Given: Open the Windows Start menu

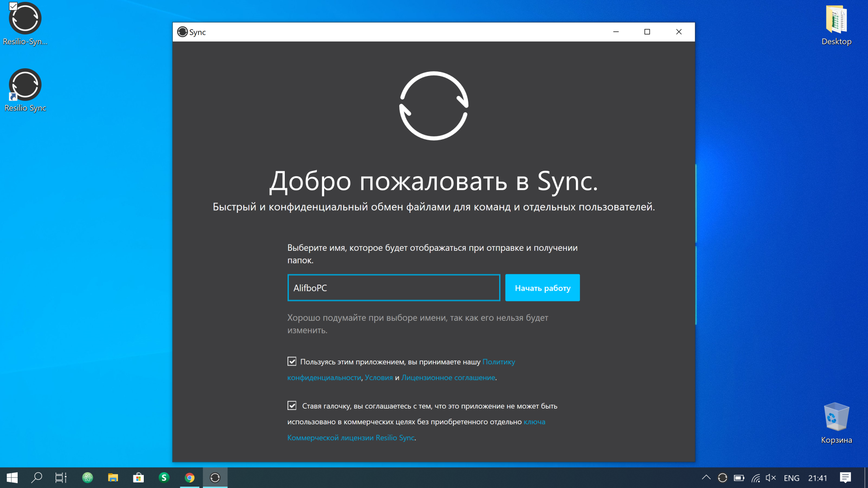Looking at the screenshot, I should pyautogui.click(x=12, y=478).
